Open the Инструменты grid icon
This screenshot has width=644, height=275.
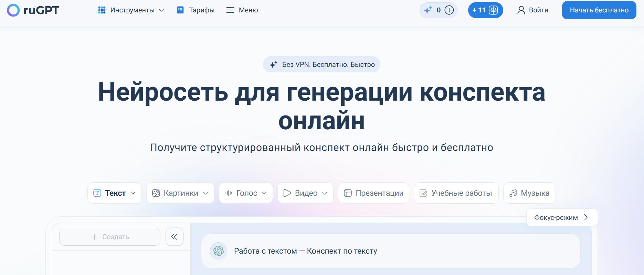coord(102,10)
